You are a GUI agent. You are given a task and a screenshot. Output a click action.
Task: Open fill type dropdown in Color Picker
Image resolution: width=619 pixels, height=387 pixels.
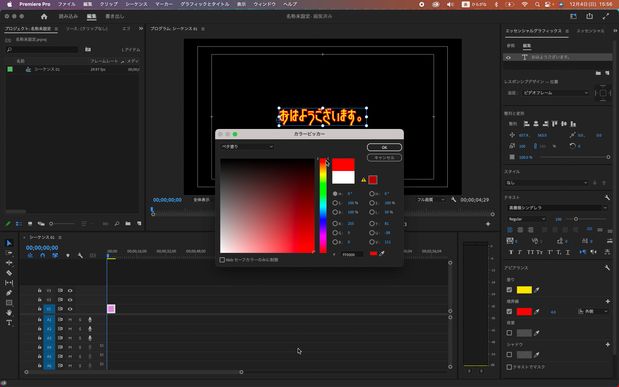[x=247, y=147]
